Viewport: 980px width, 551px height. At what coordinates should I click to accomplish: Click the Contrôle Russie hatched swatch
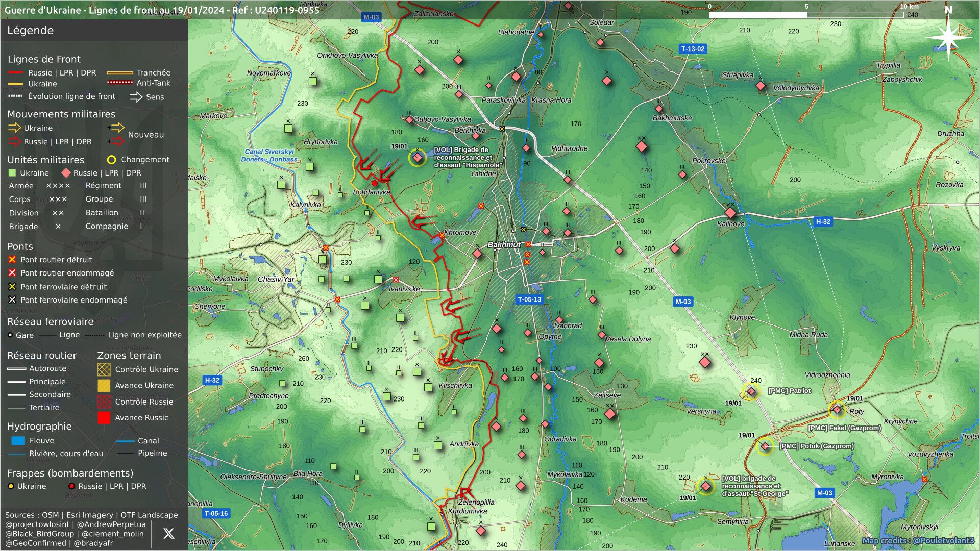click(104, 402)
